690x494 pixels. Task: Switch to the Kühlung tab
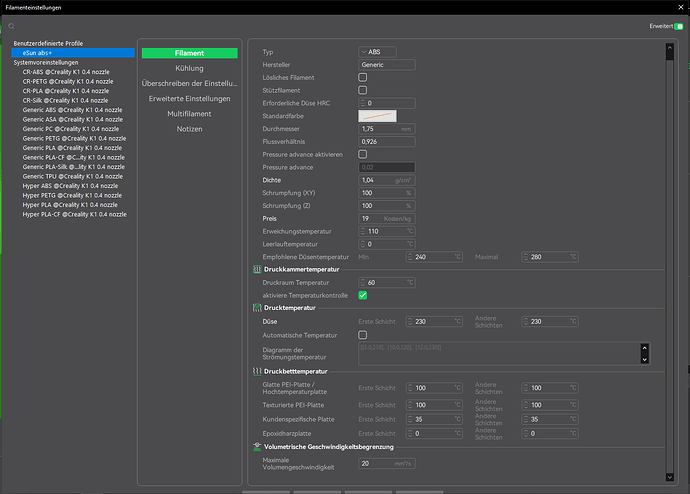pos(190,68)
